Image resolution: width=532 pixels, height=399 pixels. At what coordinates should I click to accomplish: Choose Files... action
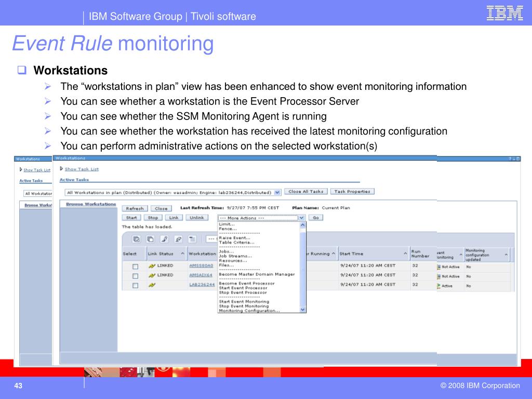tap(227, 265)
